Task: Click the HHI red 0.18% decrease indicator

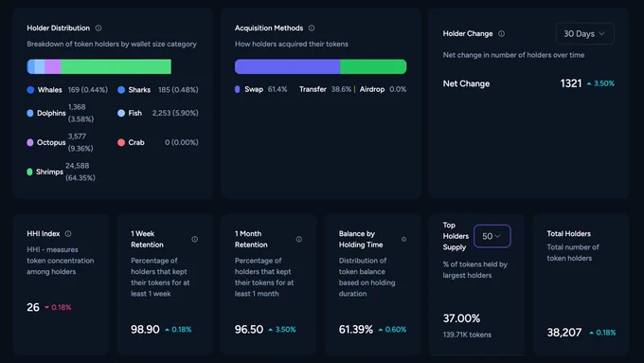Action: [x=58, y=307]
